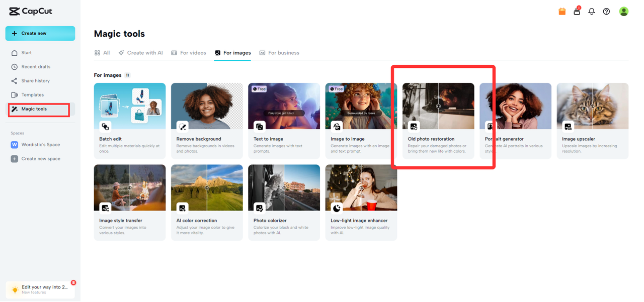Screen dimensions: 644x302
Task: Click the Image style transfer card icon
Action: click(105, 208)
